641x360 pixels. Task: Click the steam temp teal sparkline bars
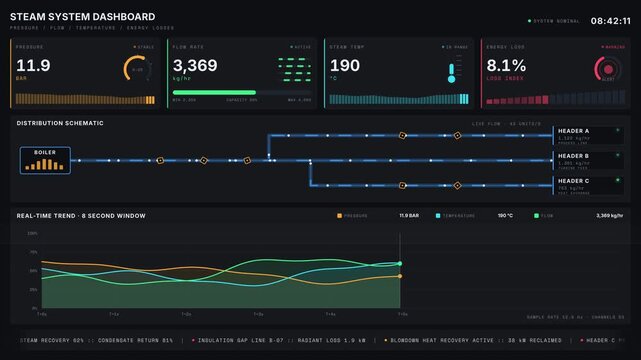(399, 99)
